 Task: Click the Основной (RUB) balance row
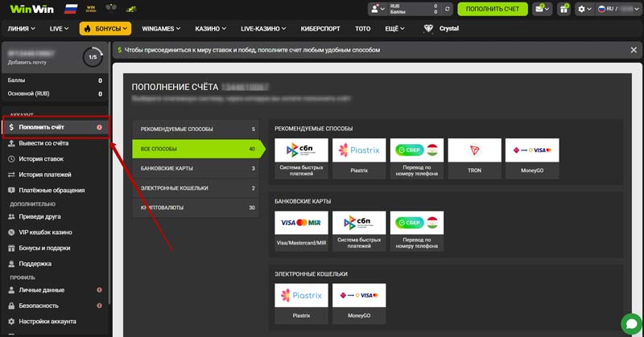coord(55,93)
